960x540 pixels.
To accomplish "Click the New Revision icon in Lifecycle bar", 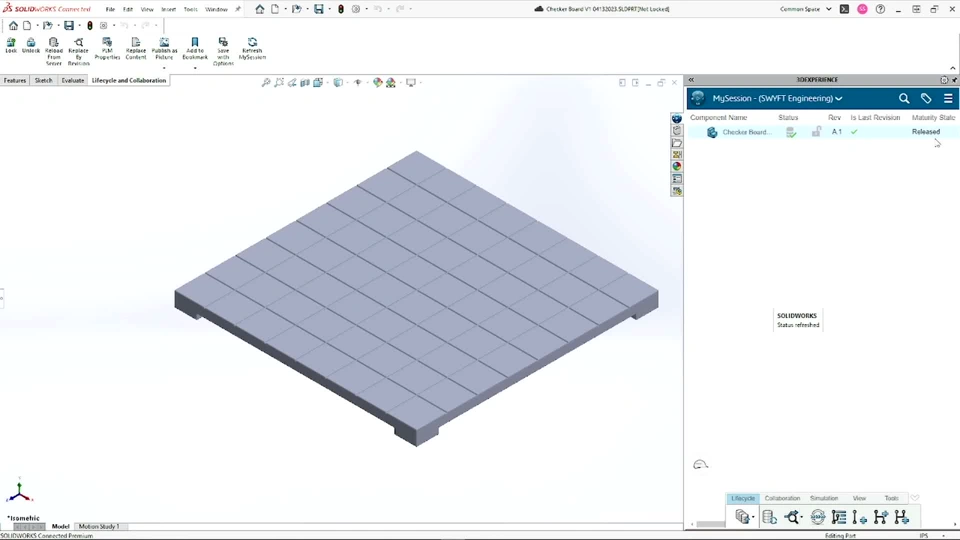I will (x=860, y=517).
